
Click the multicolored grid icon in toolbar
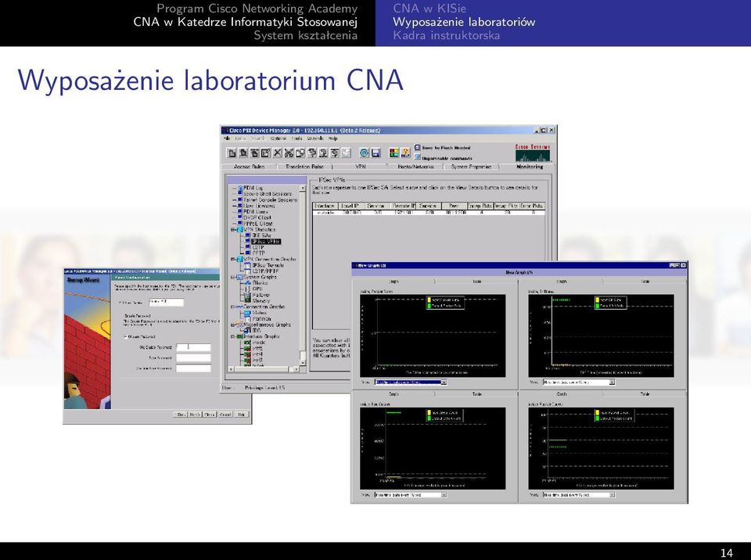point(393,153)
